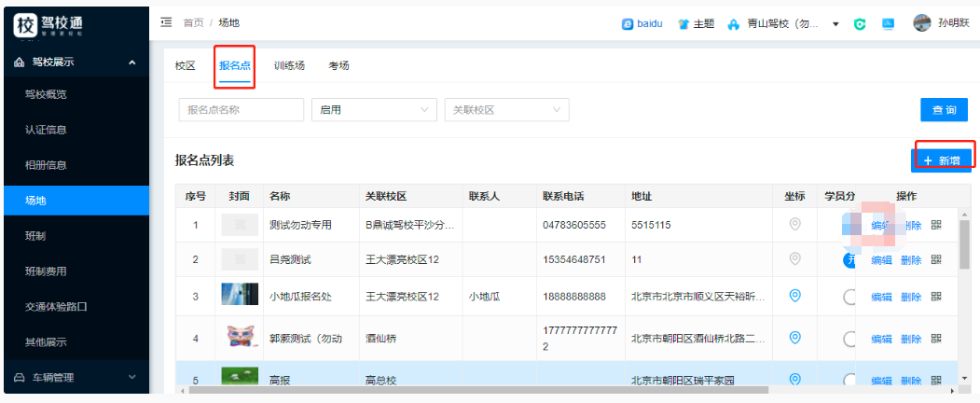Open the 关联校区 dropdown filter
Viewport: 980px width, 403px height.
point(506,109)
